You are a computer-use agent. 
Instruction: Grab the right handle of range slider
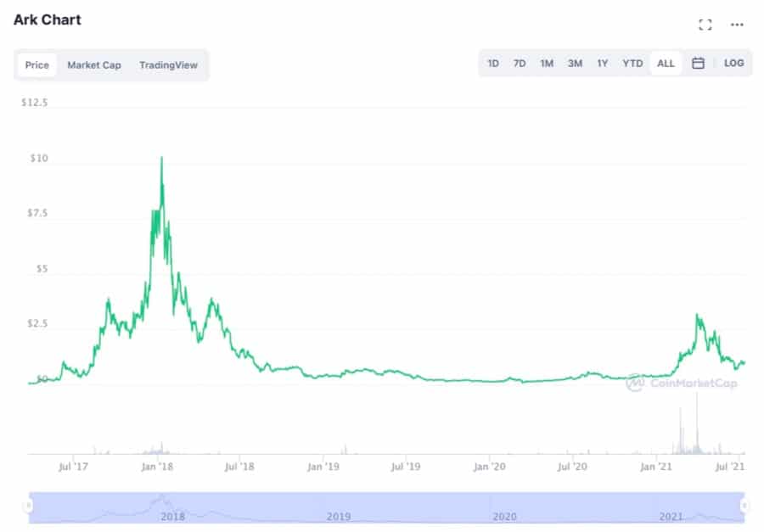(744, 506)
